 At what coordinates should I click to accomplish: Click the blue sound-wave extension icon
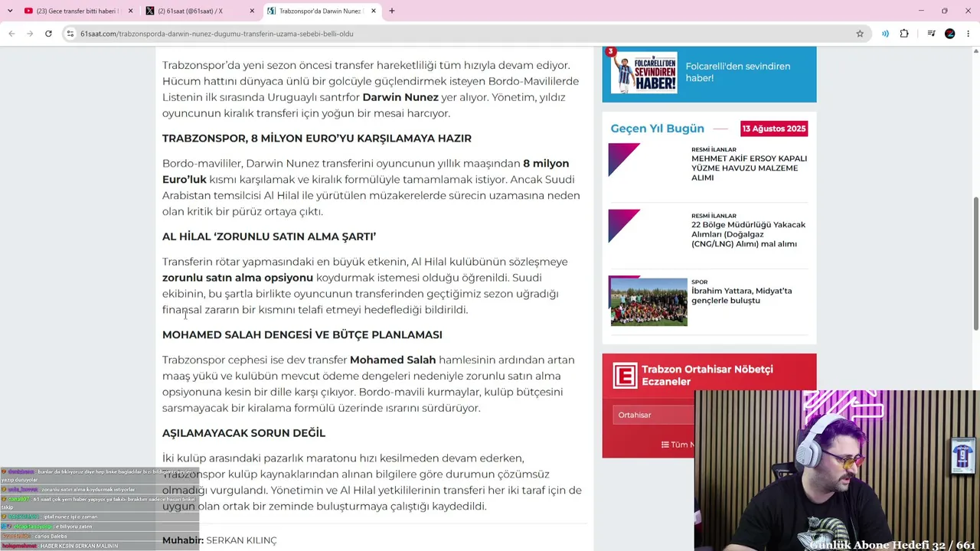[x=885, y=34]
